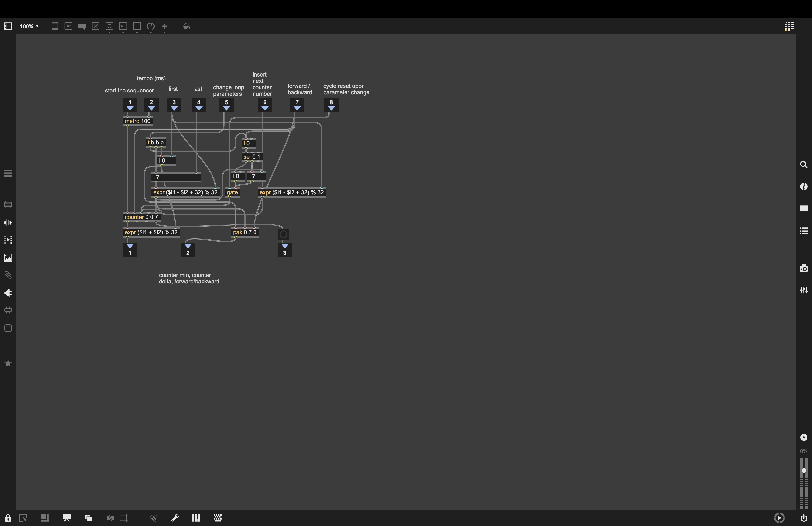Select inlet 4 labeled last
Image resolution: width=812 pixels, height=526 pixels.
pyautogui.click(x=199, y=105)
